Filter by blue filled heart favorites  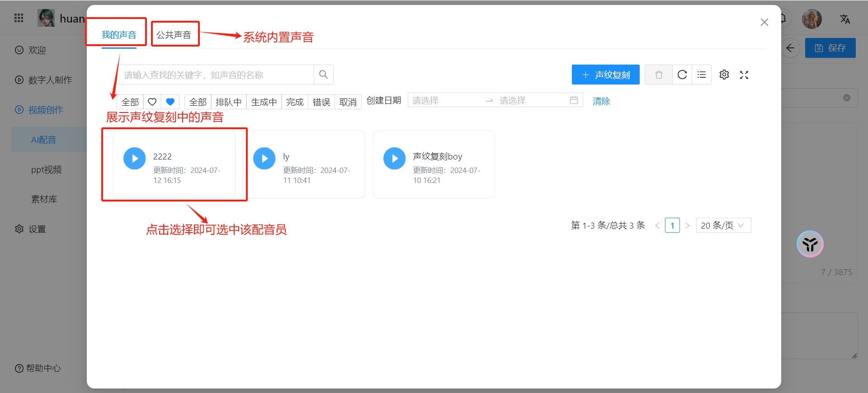click(x=170, y=102)
